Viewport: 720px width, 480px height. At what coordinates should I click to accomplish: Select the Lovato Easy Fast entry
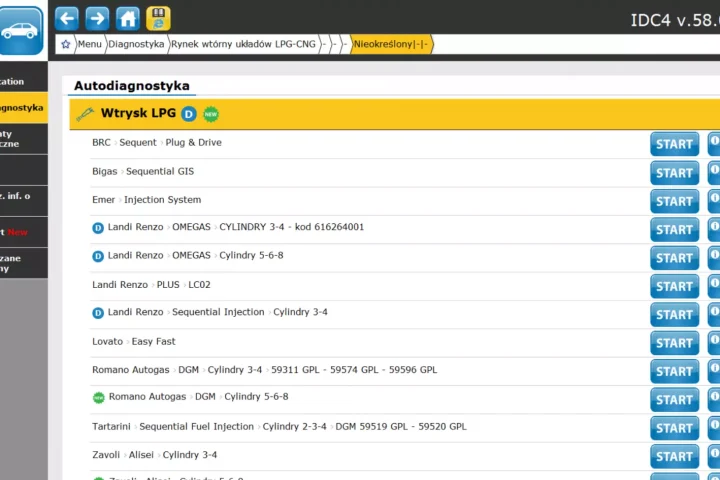(x=134, y=341)
